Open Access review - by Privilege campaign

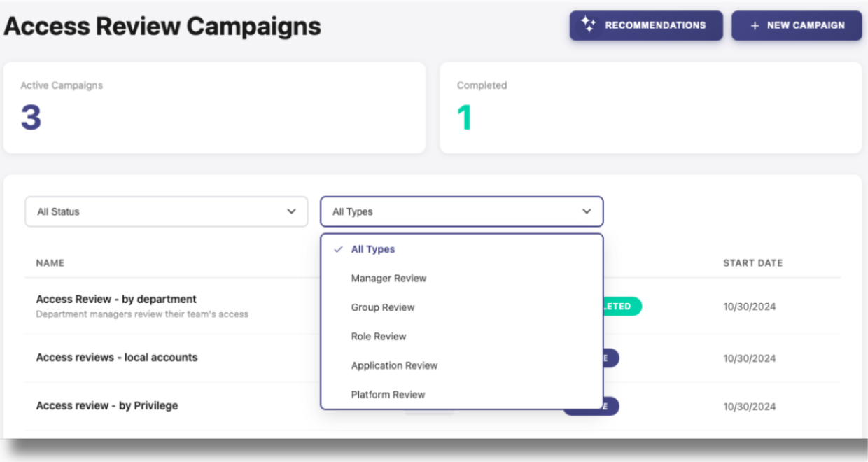coord(107,406)
